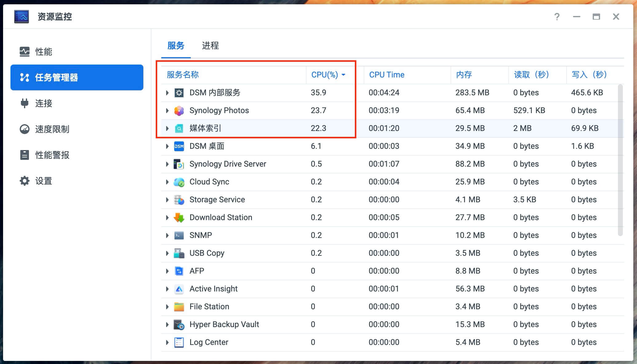Viewport: 637px width, 364px height.
Task: Click the 媒体索引 service icon
Action: coord(179,128)
